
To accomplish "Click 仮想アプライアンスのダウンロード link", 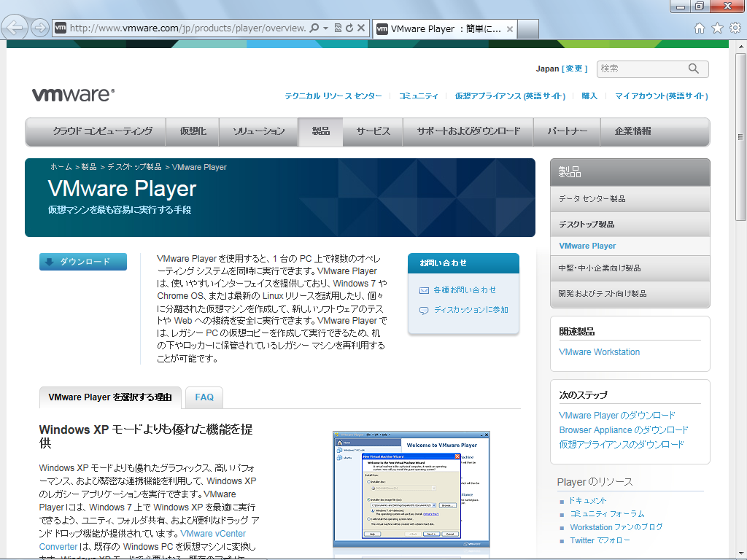I will click(x=622, y=445).
